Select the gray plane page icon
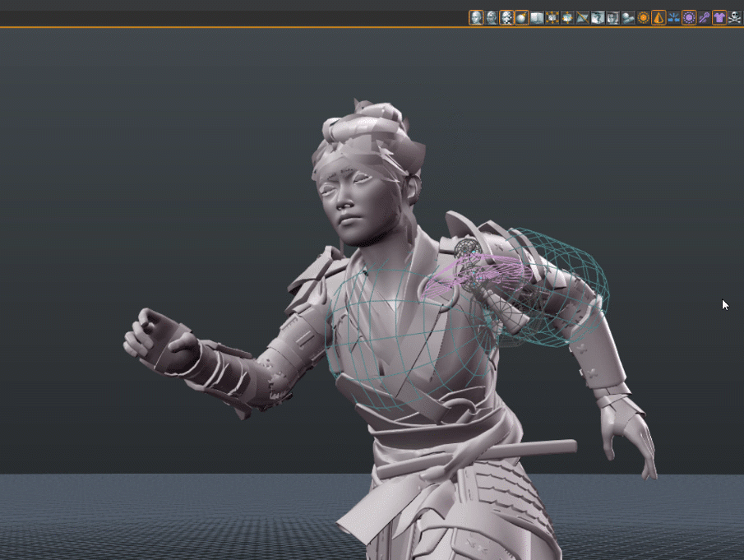Screen dimensions: 744x560 click(x=536, y=16)
